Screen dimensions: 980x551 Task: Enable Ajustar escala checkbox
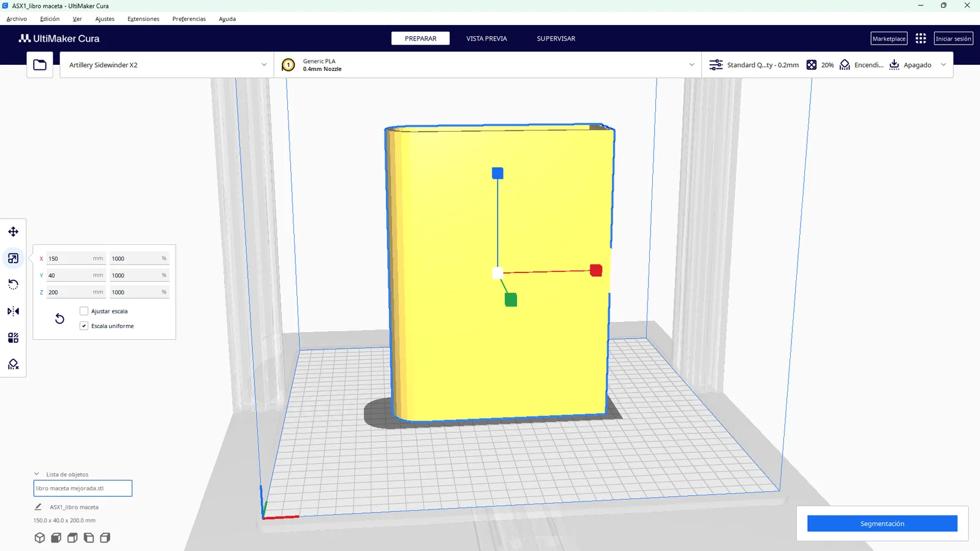84,311
